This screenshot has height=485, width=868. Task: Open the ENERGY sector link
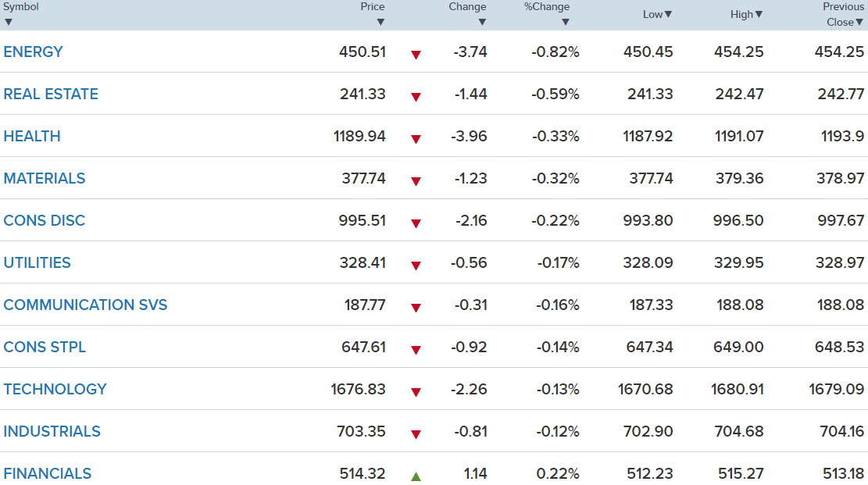click(x=34, y=52)
